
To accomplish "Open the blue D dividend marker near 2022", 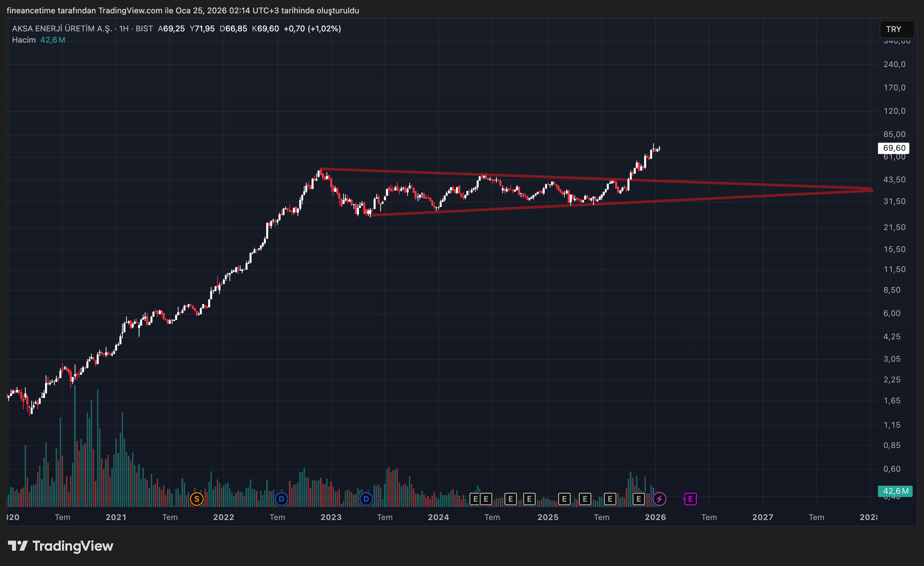I will tap(281, 499).
